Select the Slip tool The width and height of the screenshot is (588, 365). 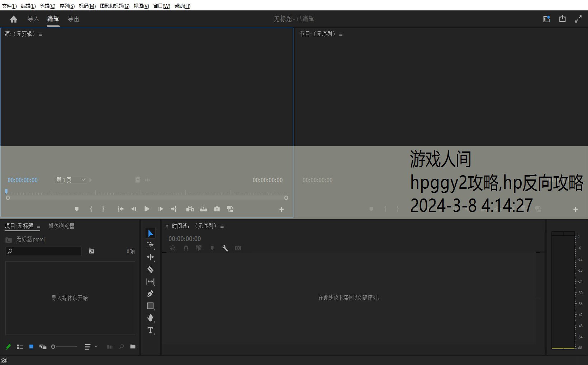point(150,282)
